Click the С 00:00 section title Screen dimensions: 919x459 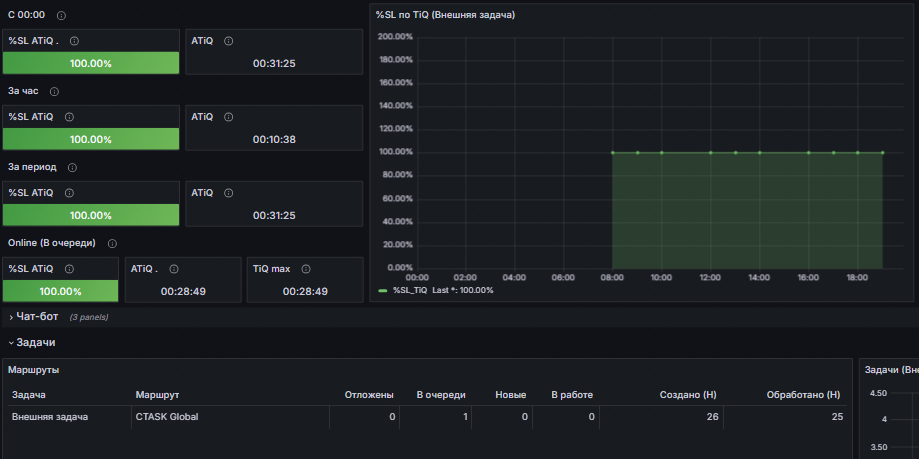click(26, 15)
